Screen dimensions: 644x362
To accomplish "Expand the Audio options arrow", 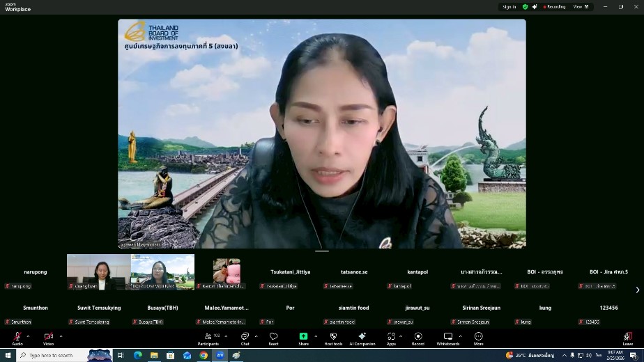I will 29,336.
